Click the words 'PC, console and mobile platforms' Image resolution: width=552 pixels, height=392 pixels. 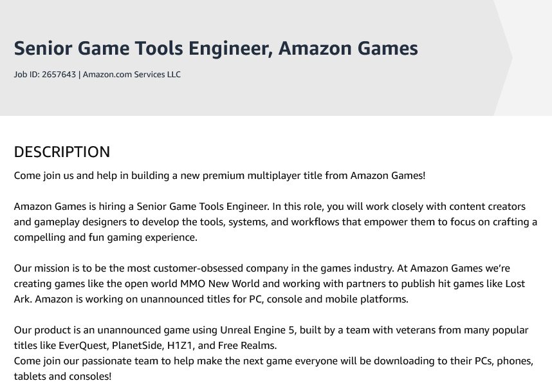(x=328, y=299)
